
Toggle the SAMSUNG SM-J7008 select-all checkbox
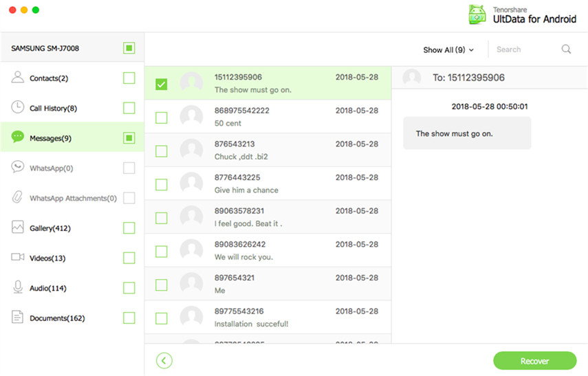[129, 48]
